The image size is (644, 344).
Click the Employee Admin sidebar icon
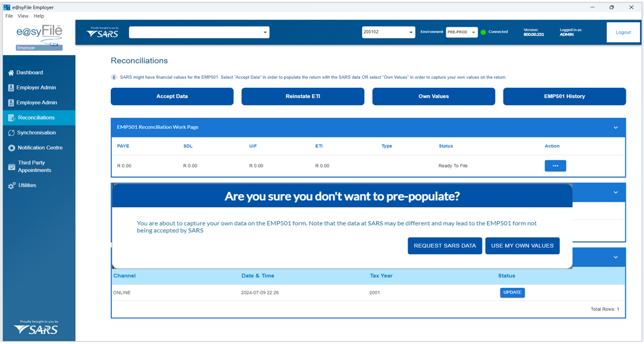(11, 103)
